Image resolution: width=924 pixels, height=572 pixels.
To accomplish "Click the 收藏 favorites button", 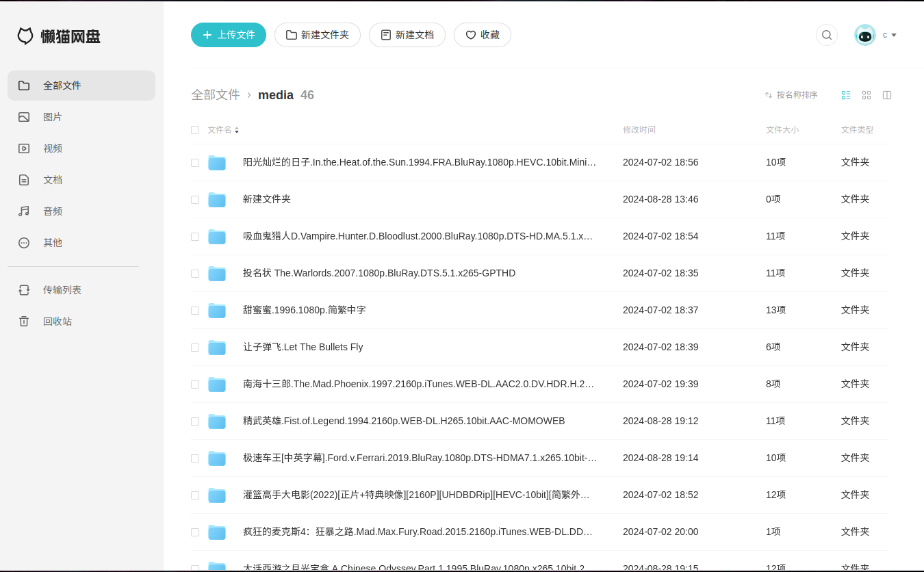I will point(483,35).
